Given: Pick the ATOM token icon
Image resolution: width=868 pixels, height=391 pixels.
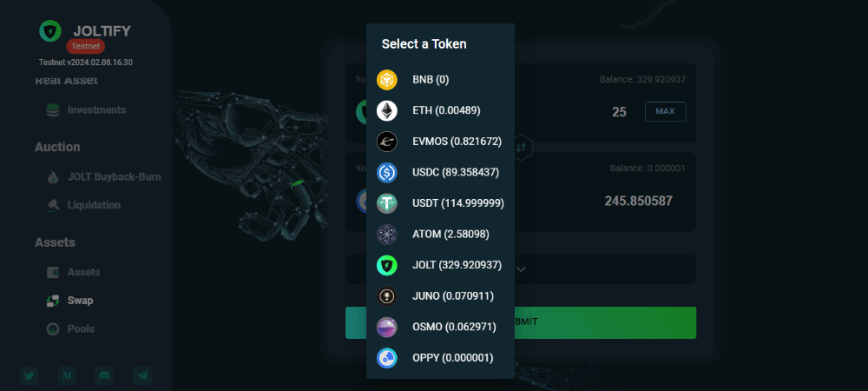Looking at the screenshot, I should [x=387, y=235].
